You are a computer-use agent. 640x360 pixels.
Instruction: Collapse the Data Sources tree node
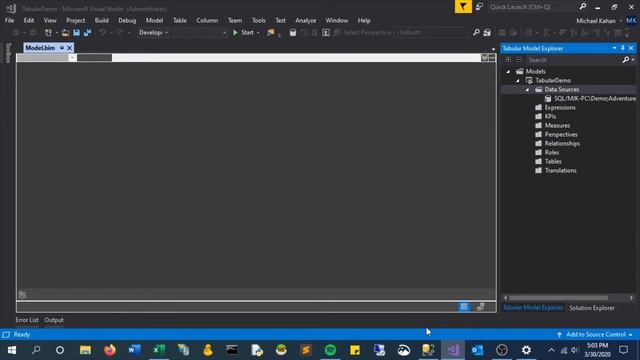[527, 89]
